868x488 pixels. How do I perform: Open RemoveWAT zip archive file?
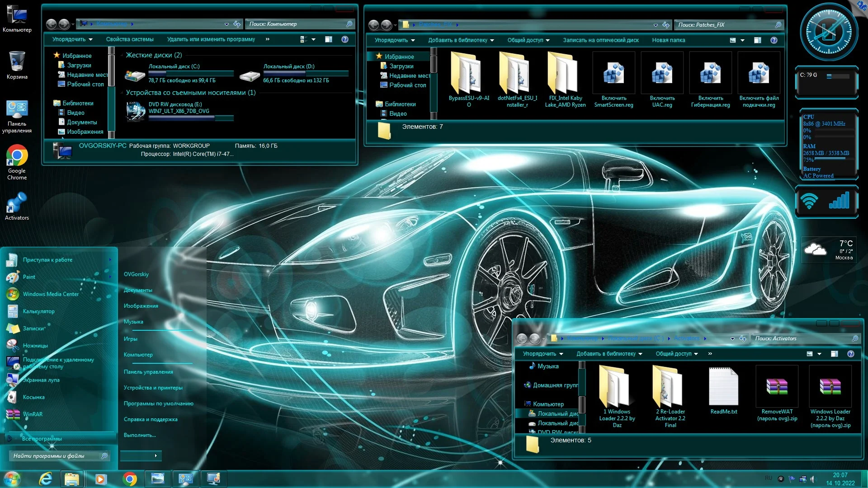[x=777, y=387]
